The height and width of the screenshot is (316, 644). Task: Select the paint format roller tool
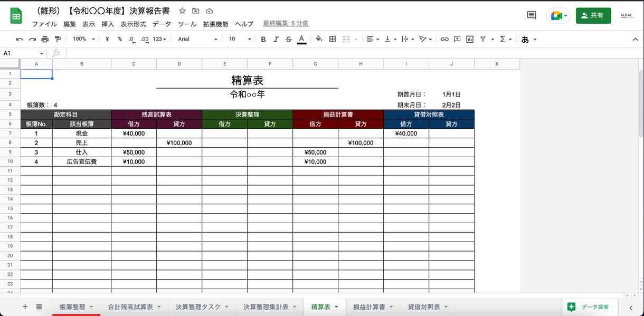[58, 39]
